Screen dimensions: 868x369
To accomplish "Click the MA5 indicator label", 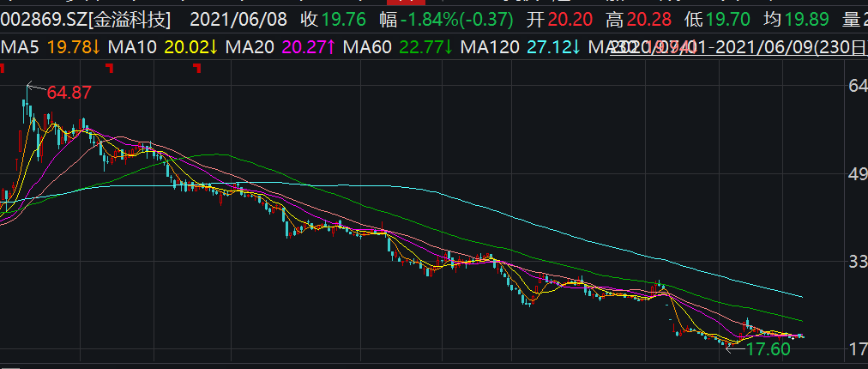I will (17, 47).
